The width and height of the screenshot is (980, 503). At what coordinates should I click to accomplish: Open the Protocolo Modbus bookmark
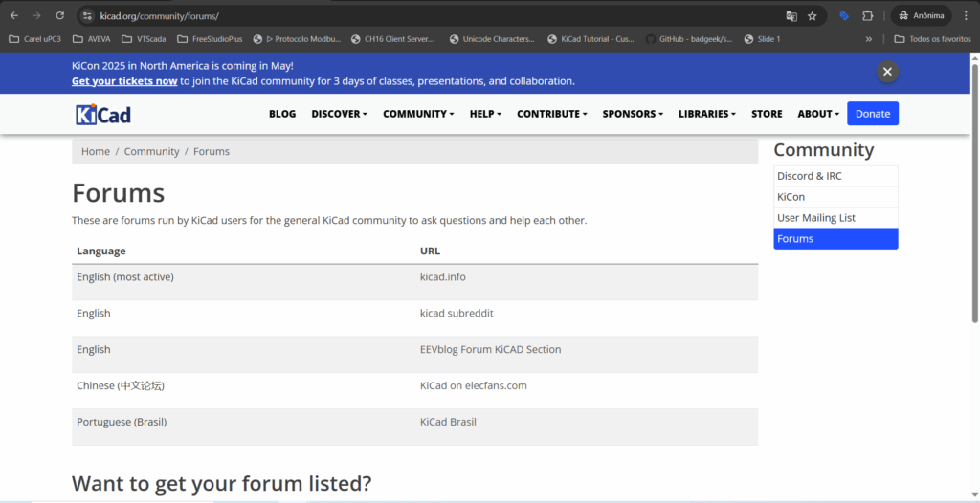tap(297, 39)
